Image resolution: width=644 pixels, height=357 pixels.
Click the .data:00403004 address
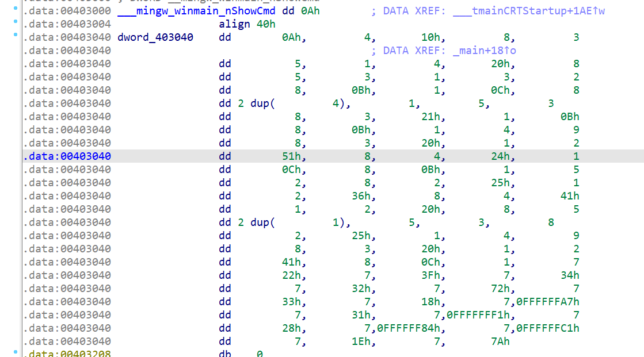point(67,24)
